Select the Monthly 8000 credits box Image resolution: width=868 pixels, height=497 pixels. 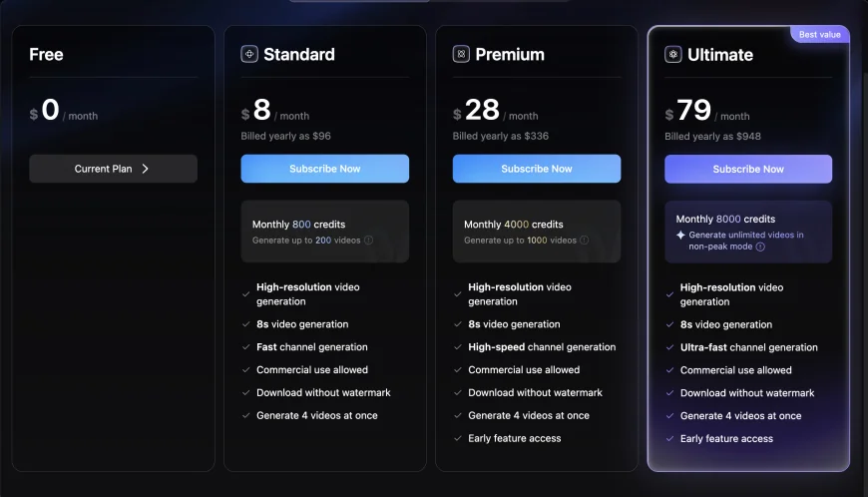(x=748, y=232)
